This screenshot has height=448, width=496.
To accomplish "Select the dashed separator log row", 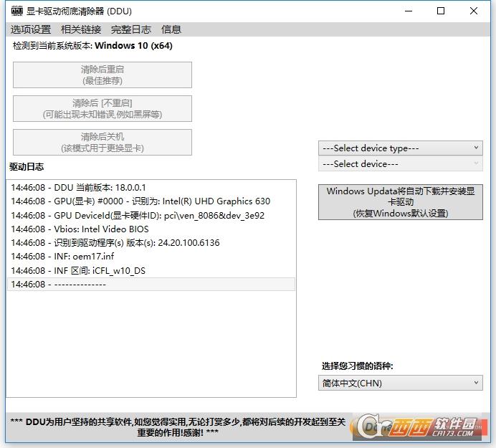I will point(151,285).
